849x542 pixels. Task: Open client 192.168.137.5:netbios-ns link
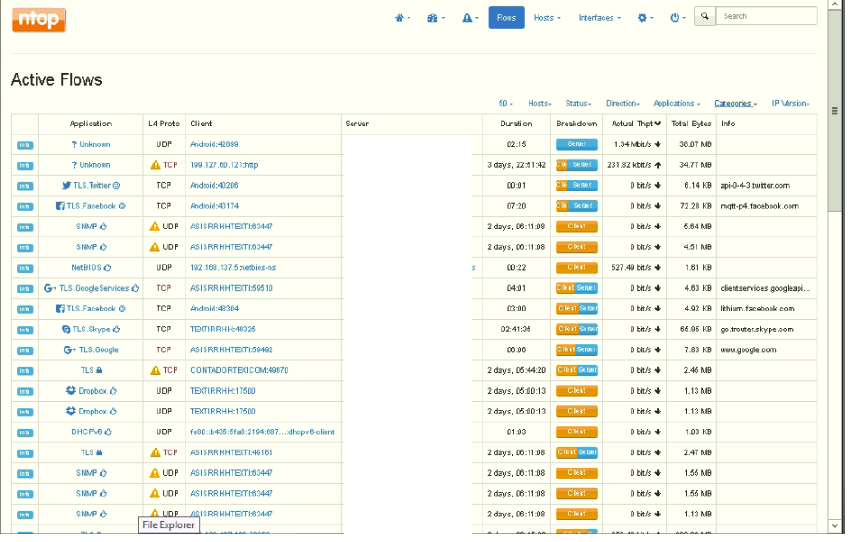tap(233, 268)
